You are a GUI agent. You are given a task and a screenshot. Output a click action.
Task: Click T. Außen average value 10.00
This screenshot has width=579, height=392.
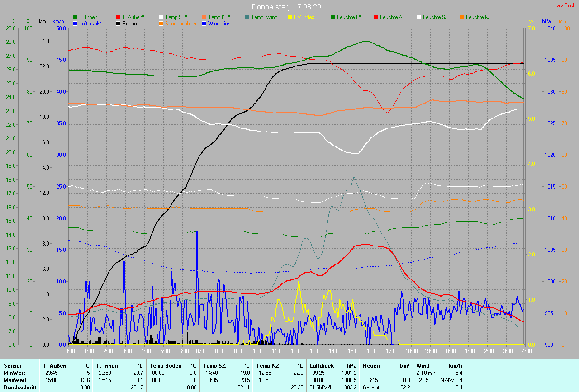click(84, 387)
